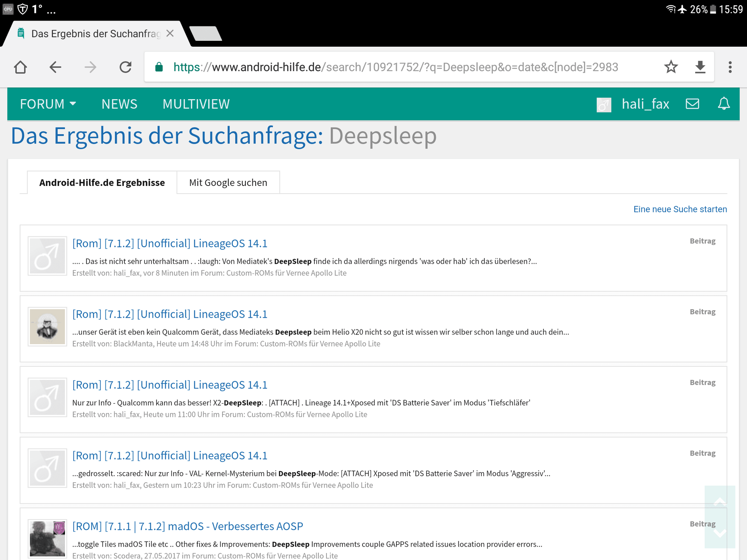Jump to page top with the up chevron
747x560 pixels.
pos(720,502)
